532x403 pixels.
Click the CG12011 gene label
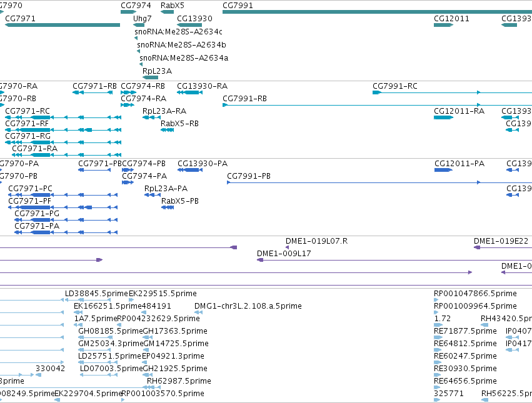tap(451, 18)
